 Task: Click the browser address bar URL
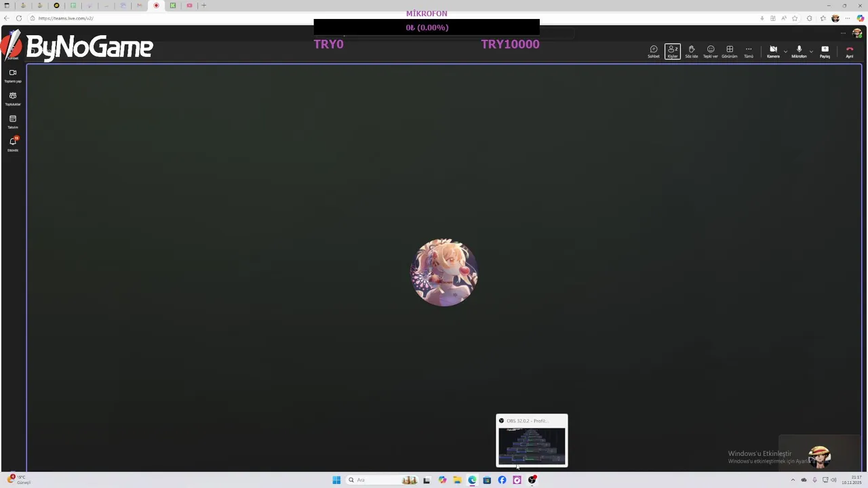coord(66,18)
